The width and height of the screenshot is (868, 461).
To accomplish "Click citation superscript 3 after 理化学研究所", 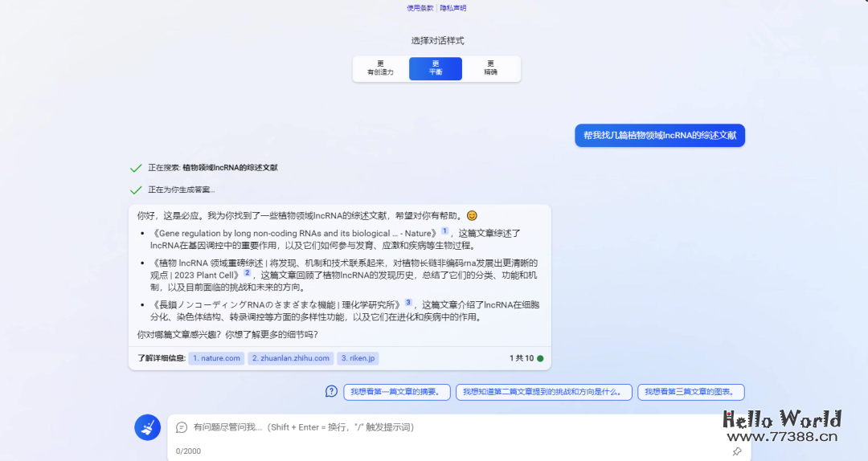I will click(x=408, y=302).
